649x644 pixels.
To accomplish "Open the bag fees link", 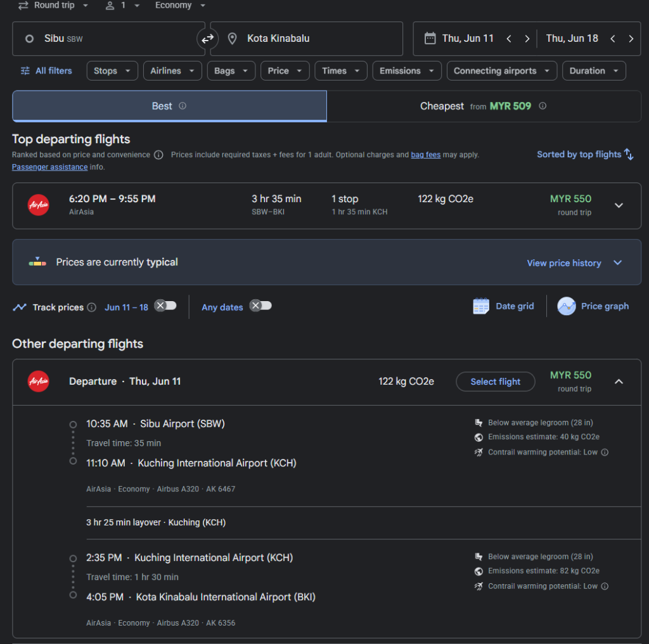I will 425,155.
